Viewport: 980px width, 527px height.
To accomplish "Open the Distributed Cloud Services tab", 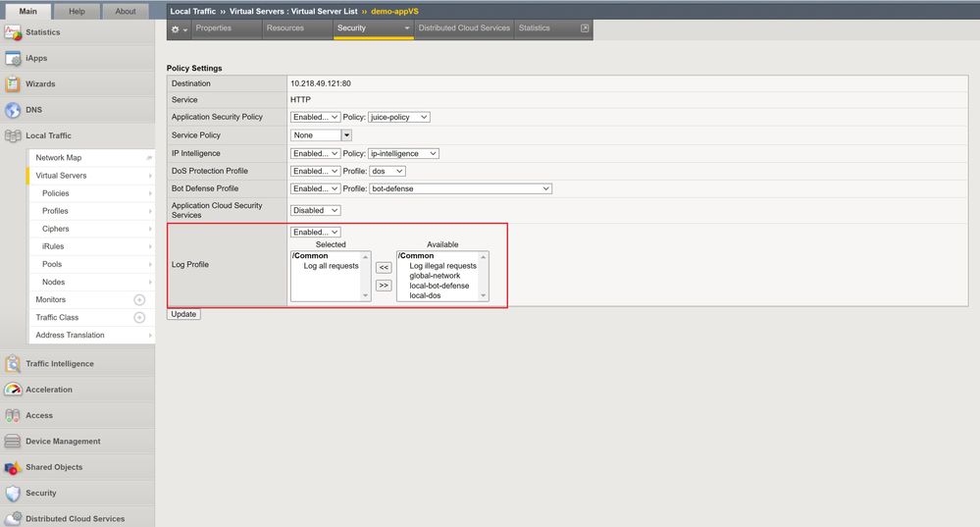I will coord(463,28).
